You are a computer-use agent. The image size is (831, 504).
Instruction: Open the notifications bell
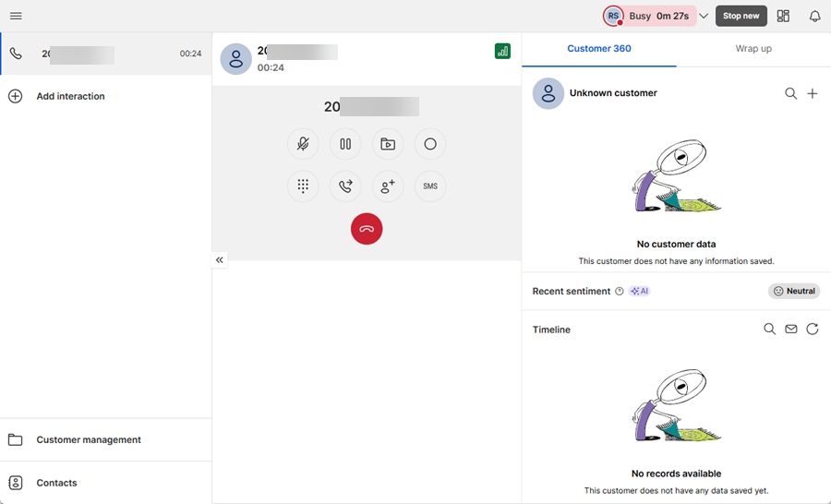pos(814,16)
